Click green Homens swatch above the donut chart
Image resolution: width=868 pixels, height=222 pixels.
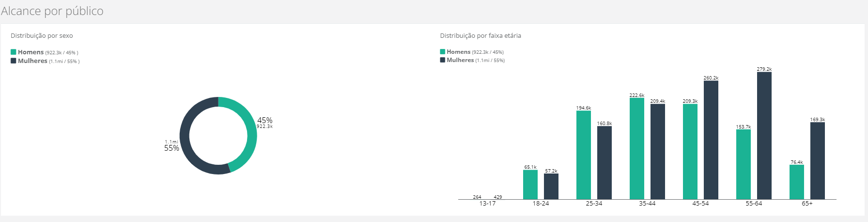pyautogui.click(x=14, y=52)
